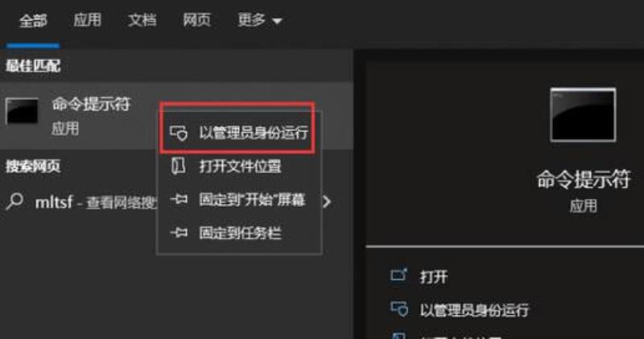644x339 pixels.
Task: Click the shield icon in context menu
Action: click(179, 133)
